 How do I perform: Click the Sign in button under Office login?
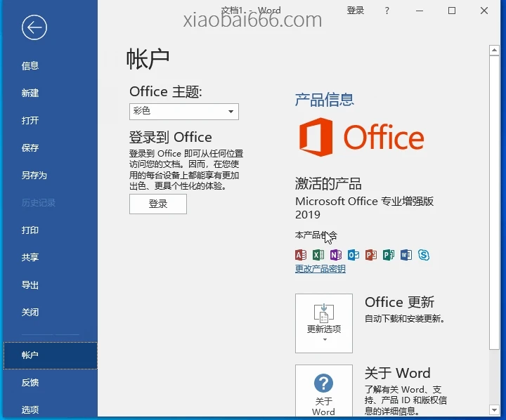(158, 204)
